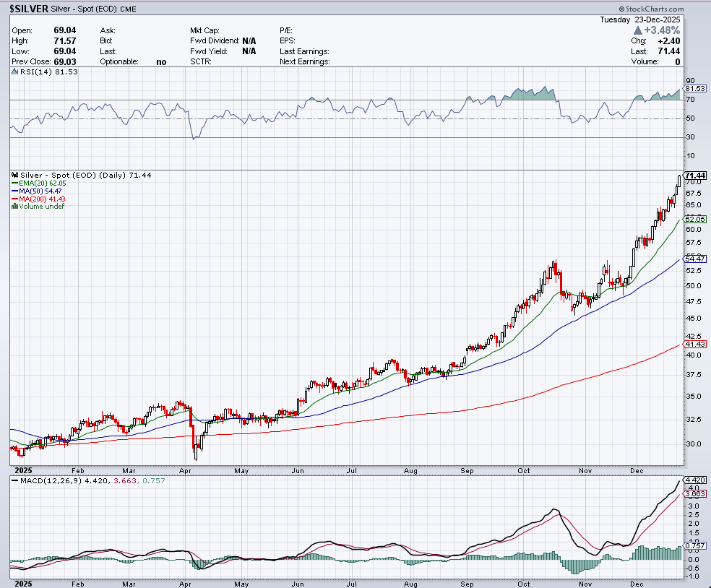Click the Optionable value no
Viewport: 711px width, 588px height.
click(161, 62)
